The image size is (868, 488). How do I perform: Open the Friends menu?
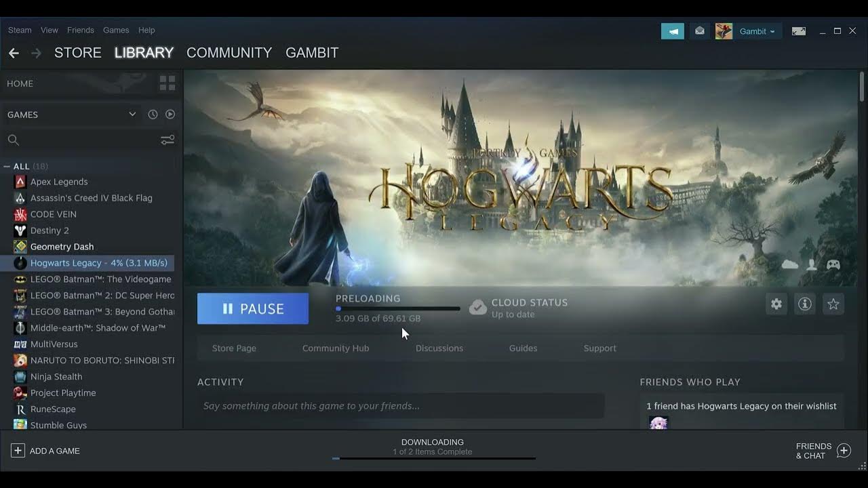click(81, 30)
